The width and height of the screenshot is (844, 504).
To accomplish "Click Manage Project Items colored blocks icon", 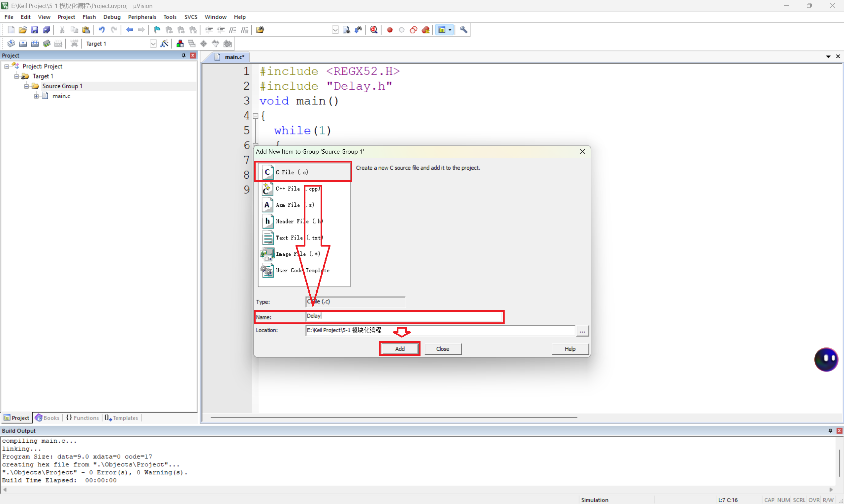I will pos(180,44).
